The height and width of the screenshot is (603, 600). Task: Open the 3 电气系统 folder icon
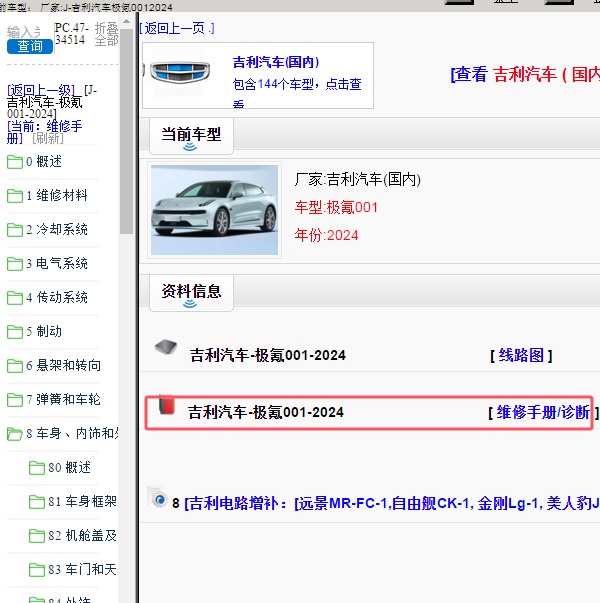(15, 264)
